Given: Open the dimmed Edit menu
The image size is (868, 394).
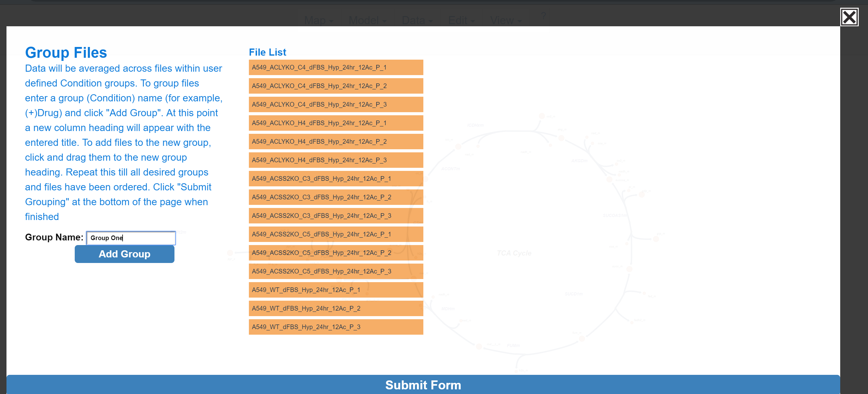Looking at the screenshot, I should coord(461,20).
